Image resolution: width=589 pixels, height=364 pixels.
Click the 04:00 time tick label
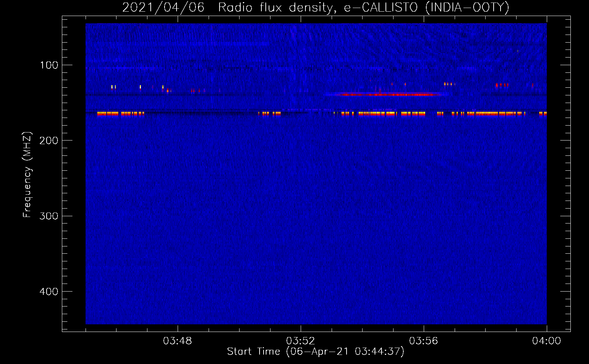[x=546, y=341]
